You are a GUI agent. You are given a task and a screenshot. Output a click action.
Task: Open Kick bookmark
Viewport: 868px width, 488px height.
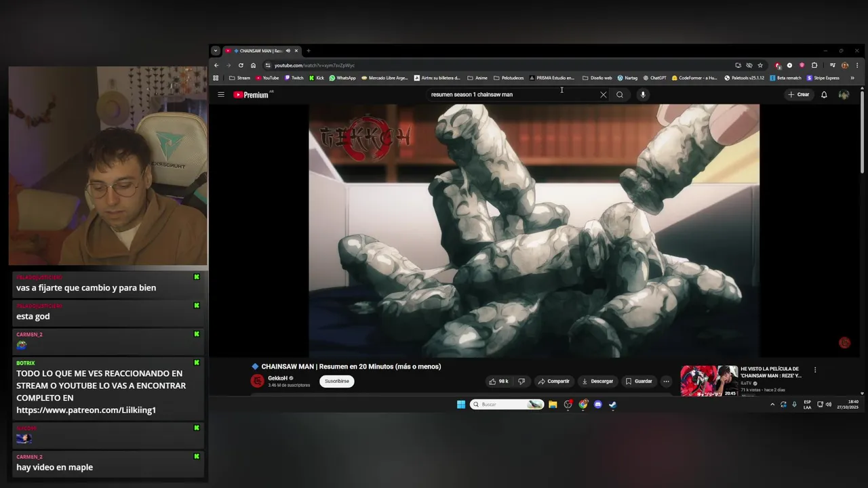coord(317,78)
